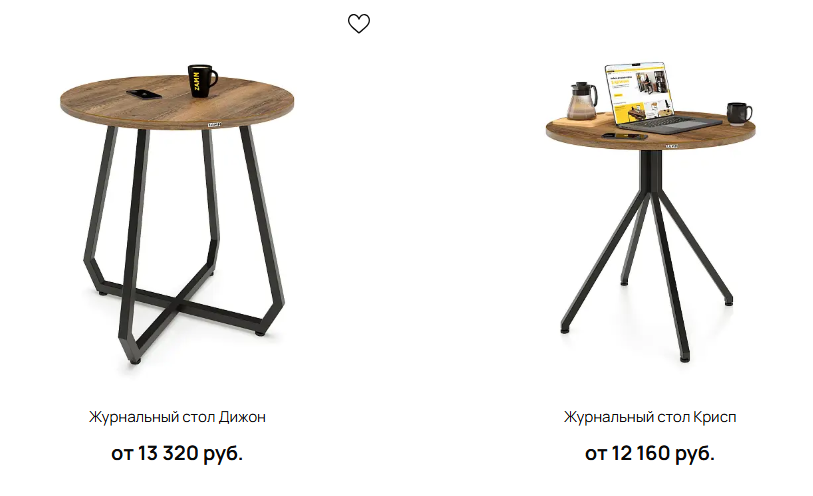Image resolution: width=813 pixels, height=496 pixels.
Task: Open the Журнальный стол Крисп product title
Action: (650, 417)
